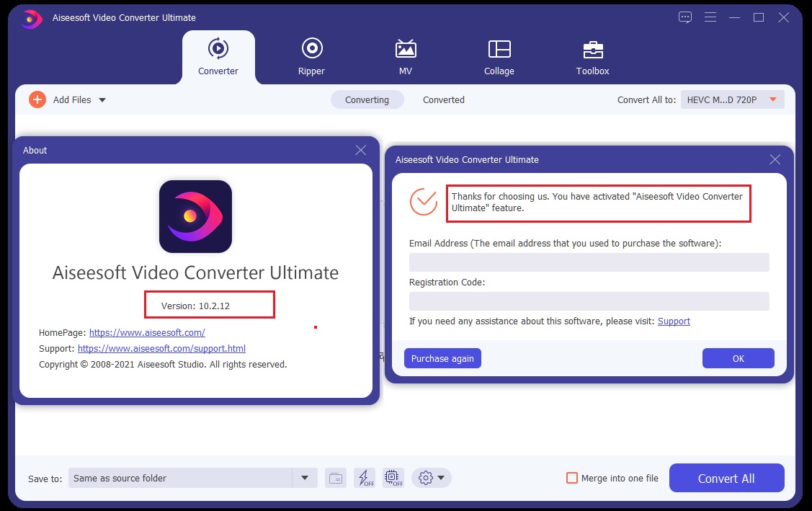Minimize the Aiseesoft main window

pyautogui.click(x=734, y=17)
